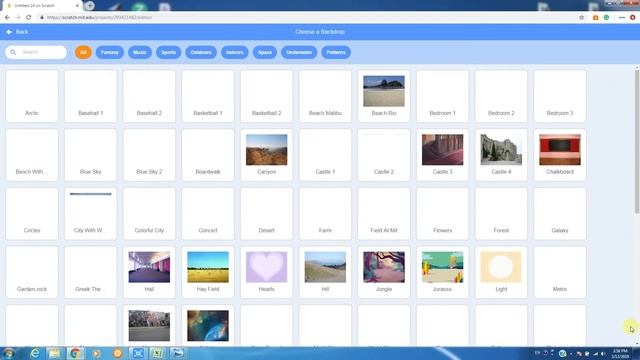640x360 pixels.
Task: Pick the Canyon backdrop
Action: [267, 155]
